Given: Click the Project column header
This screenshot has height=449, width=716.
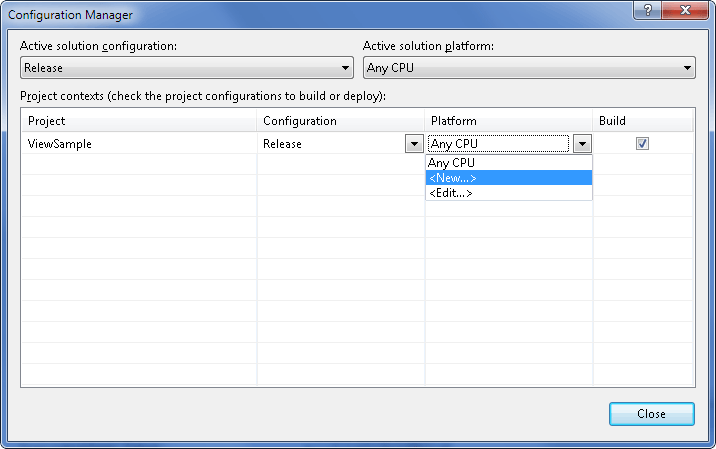Looking at the screenshot, I should [x=138, y=121].
